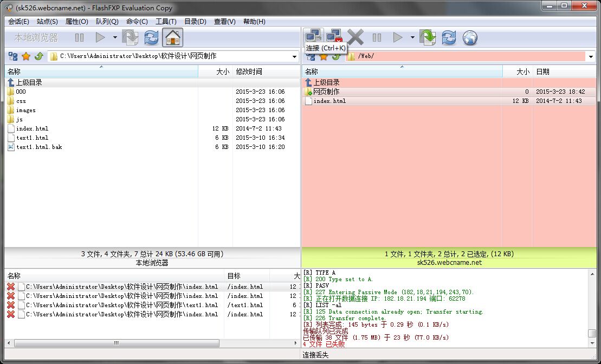Click the globe icon in the remote toolbar

click(x=470, y=37)
